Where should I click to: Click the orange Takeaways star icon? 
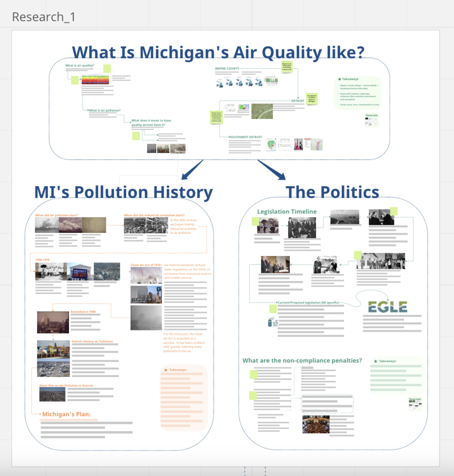166,370
